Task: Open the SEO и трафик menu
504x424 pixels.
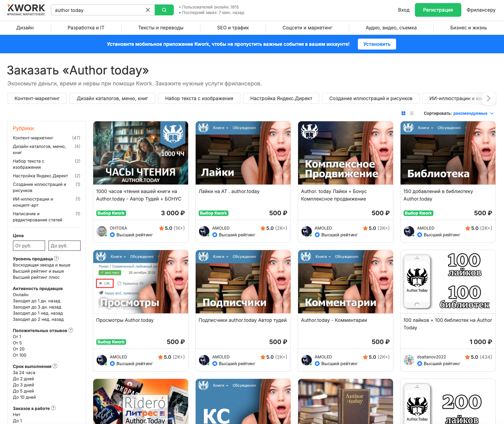Action: click(233, 28)
